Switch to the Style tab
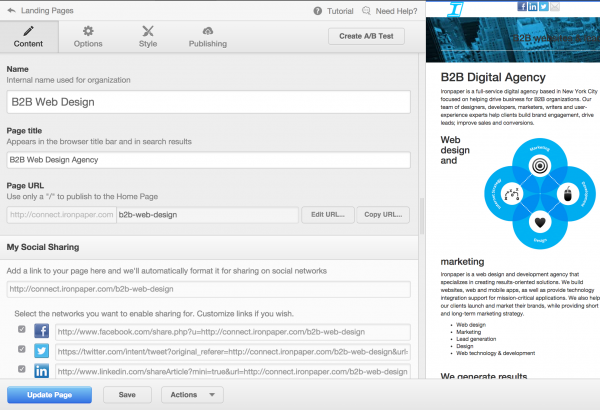Image resolution: width=600 pixels, height=410 pixels. point(148,37)
